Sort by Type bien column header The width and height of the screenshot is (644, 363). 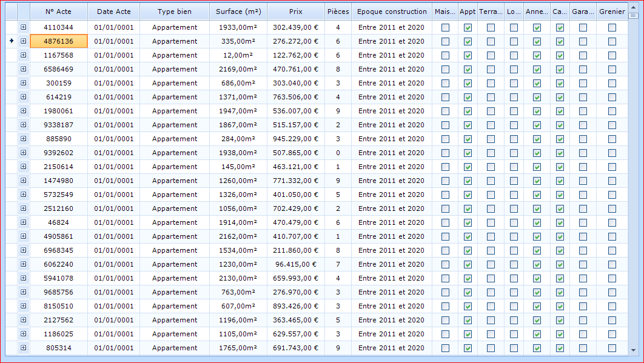pos(175,12)
